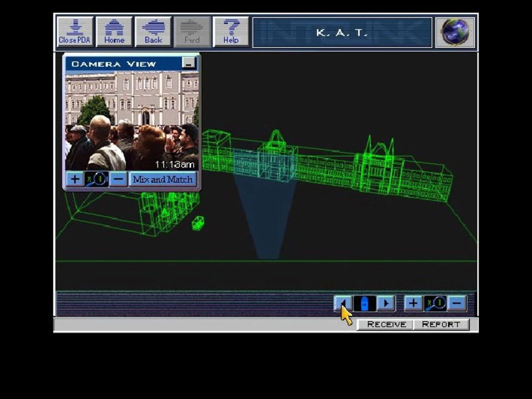Zoom in the Camera View with the plus icon
Image resolution: width=532 pixels, height=399 pixels.
pyautogui.click(x=75, y=179)
